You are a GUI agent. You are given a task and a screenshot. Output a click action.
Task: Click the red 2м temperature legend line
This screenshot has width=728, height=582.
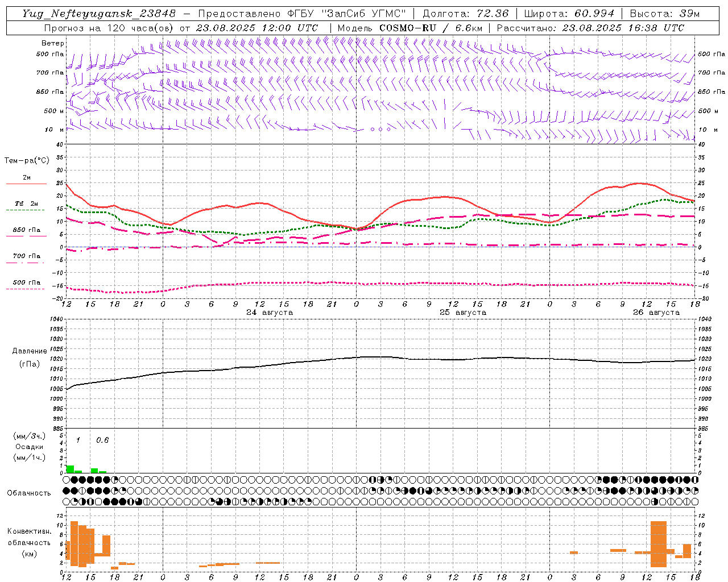point(26,184)
